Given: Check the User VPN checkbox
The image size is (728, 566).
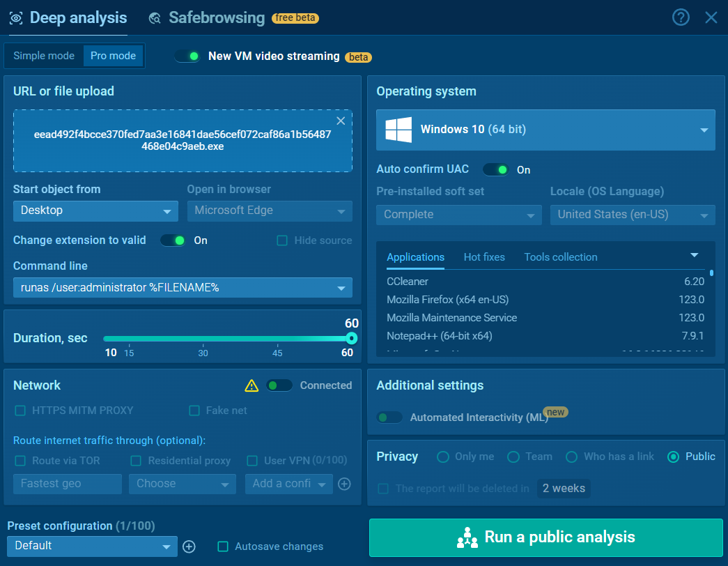Looking at the screenshot, I should [x=252, y=461].
